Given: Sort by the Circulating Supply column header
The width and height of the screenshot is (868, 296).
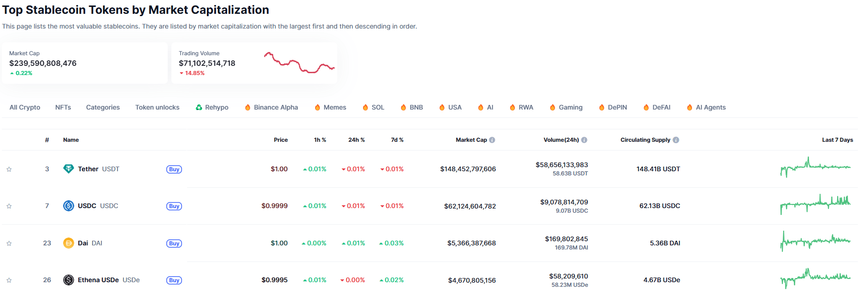Looking at the screenshot, I should [645, 140].
